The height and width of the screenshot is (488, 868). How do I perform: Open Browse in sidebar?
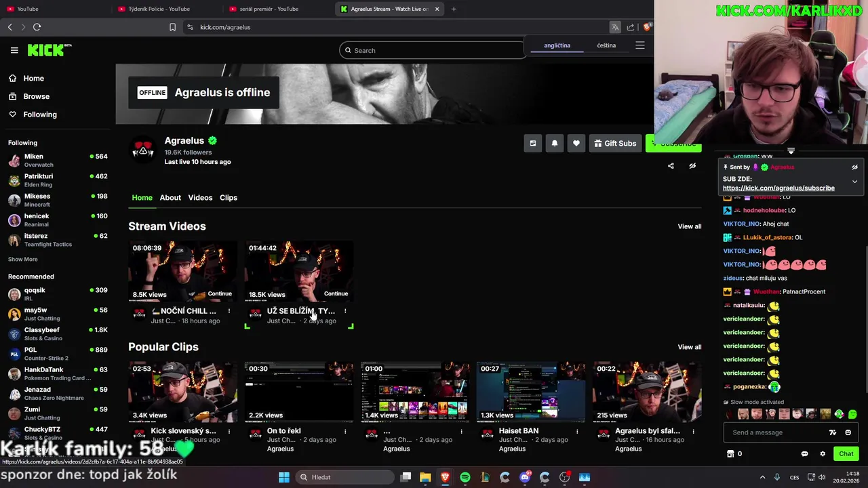36,96
